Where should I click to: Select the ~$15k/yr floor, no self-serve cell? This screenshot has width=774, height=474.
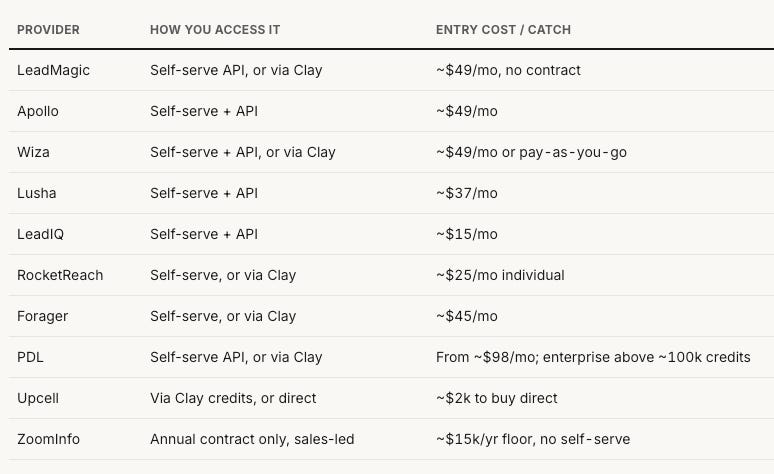coord(533,439)
